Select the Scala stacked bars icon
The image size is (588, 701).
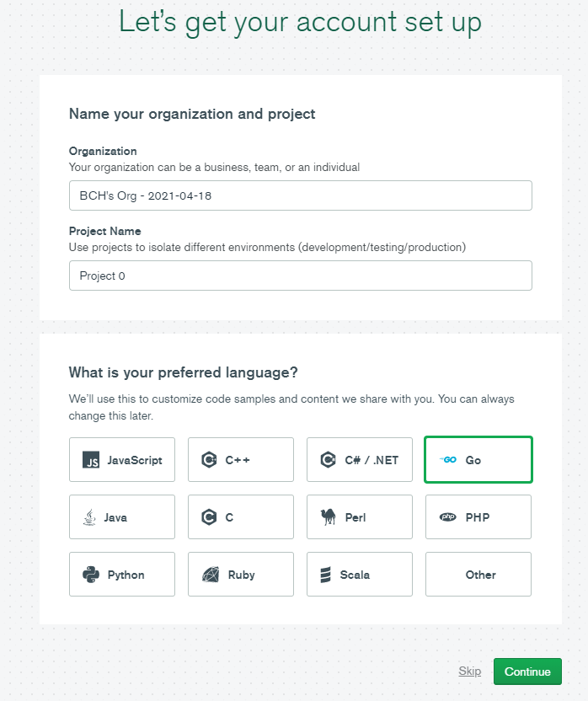point(325,575)
